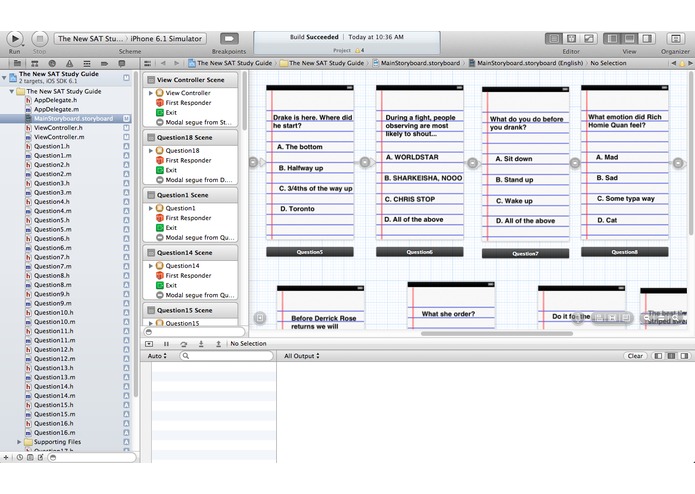Show the Breakpoint navigator tab

coord(104,63)
